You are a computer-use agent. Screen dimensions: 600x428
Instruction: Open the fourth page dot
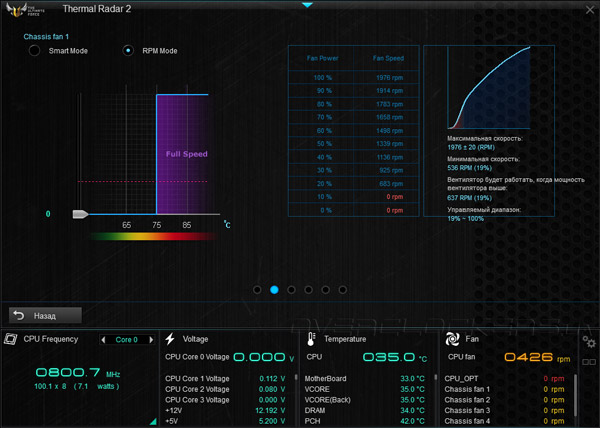308,290
